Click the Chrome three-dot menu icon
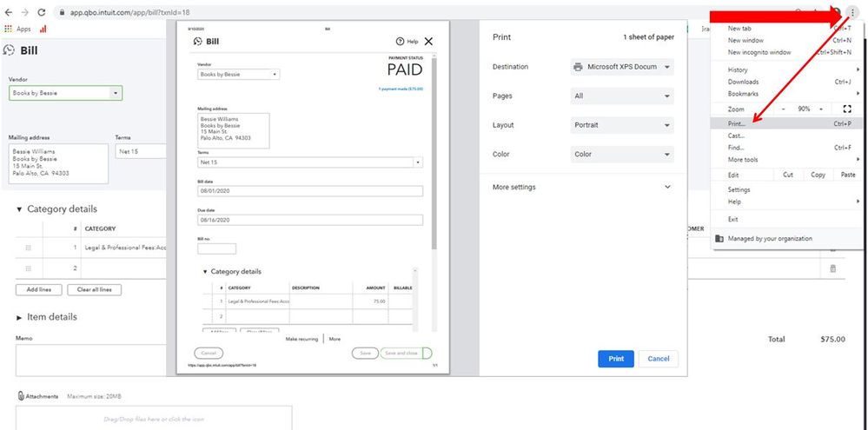Image resolution: width=868 pixels, height=430 pixels. [x=852, y=12]
